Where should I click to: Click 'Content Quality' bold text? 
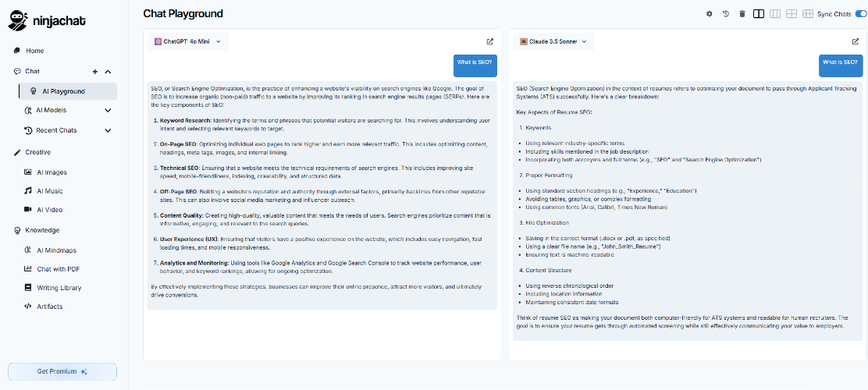(182, 216)
